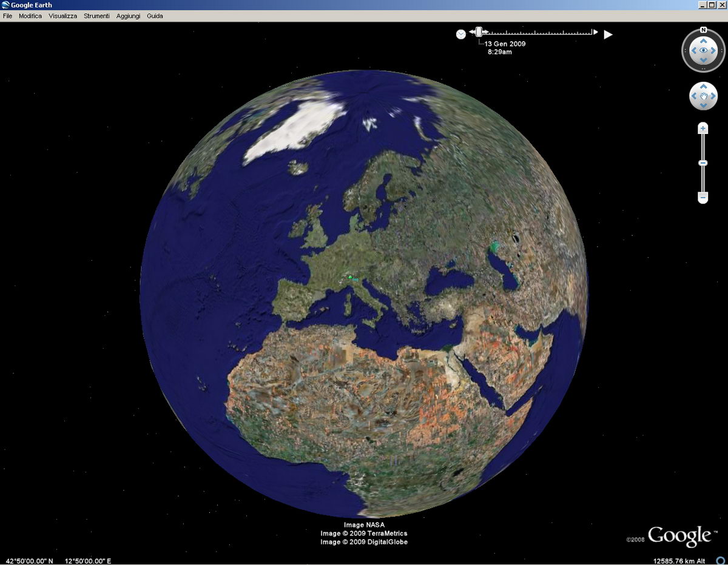Zoom out with the bottom minus button
The image size is (728, 565).
pyautogui.click(x=703, y=197)
